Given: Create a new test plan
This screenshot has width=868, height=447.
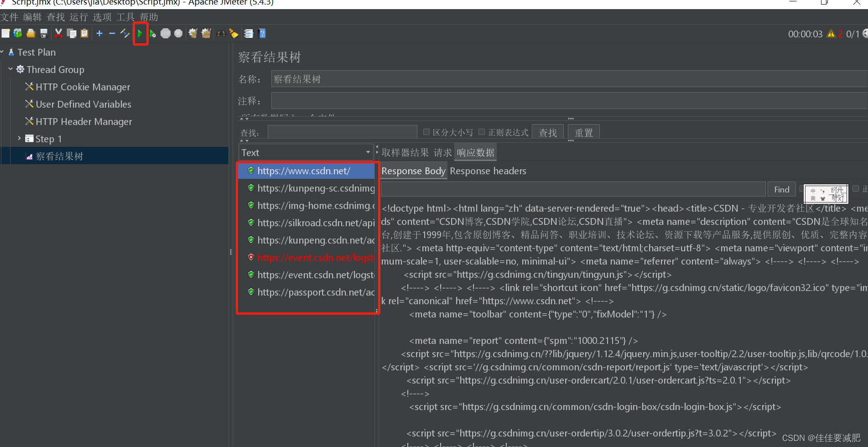Looking at the screenshot, I should 5,33.
